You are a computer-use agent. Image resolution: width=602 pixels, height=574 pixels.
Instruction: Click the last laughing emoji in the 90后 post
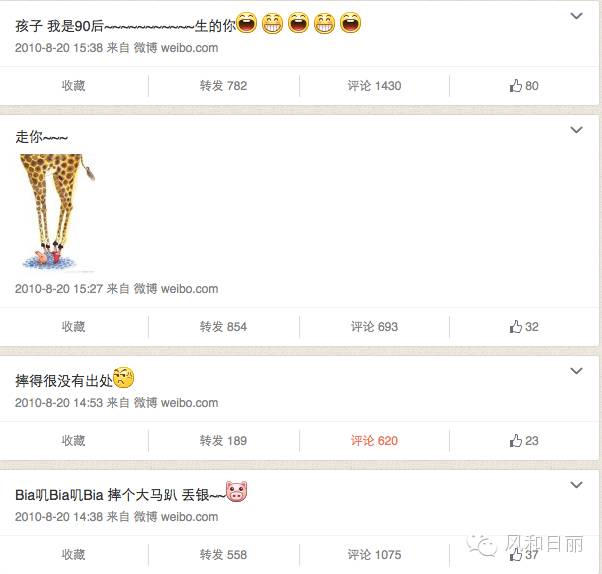coord(350,23)
